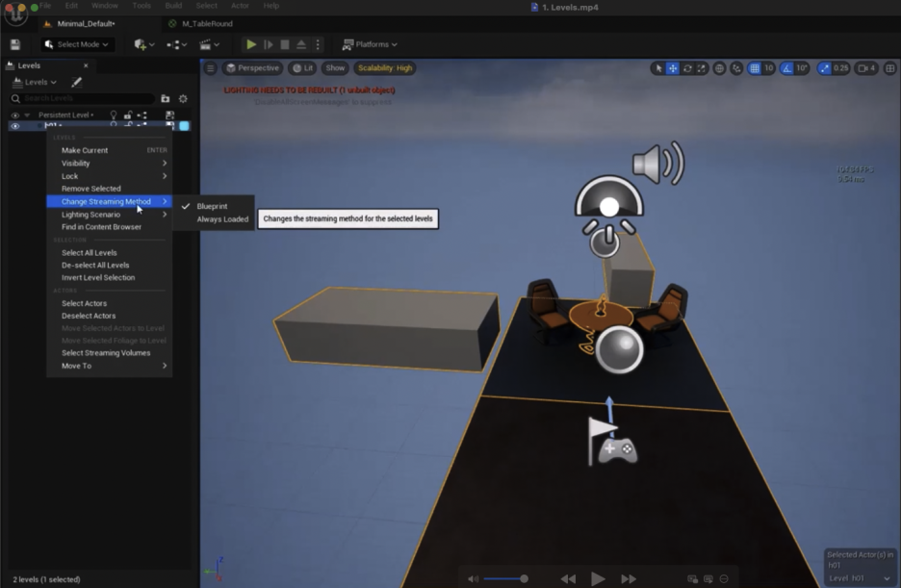
Task: Expand the Lighting Scenario submenu
Action: pyautogui.click(x=109, y=215)
